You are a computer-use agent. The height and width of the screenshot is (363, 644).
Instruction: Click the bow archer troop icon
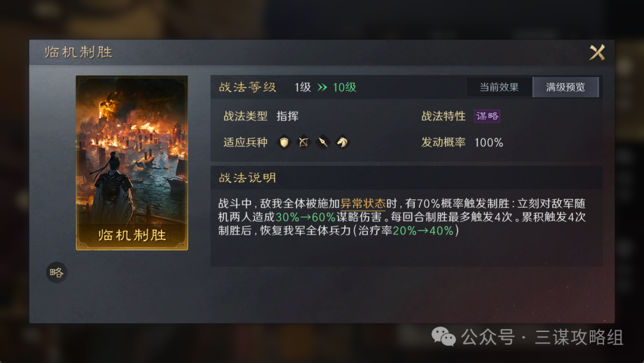tap(304, 142)
